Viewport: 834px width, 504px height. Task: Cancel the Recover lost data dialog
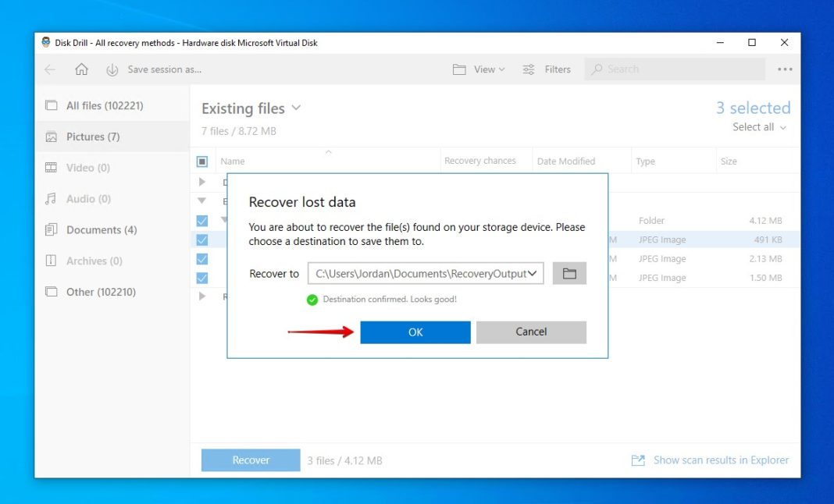pyautogui.click(x=531, y=332)
